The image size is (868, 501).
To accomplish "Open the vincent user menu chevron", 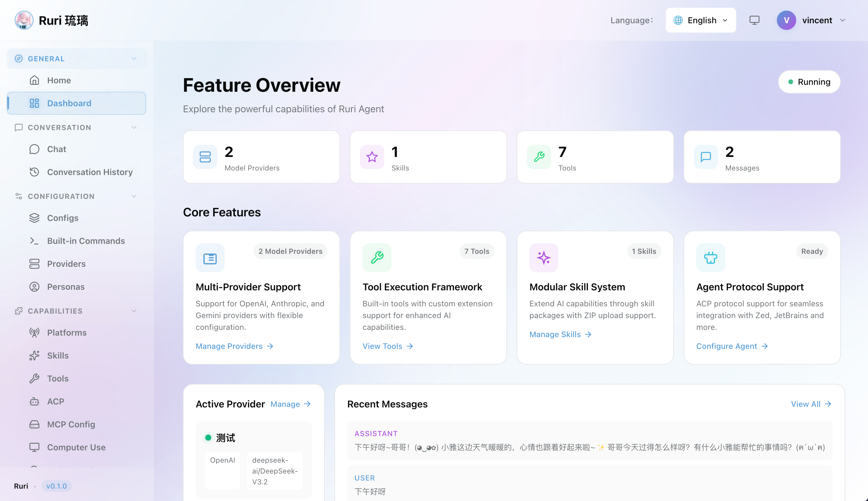I will point(843,20).
